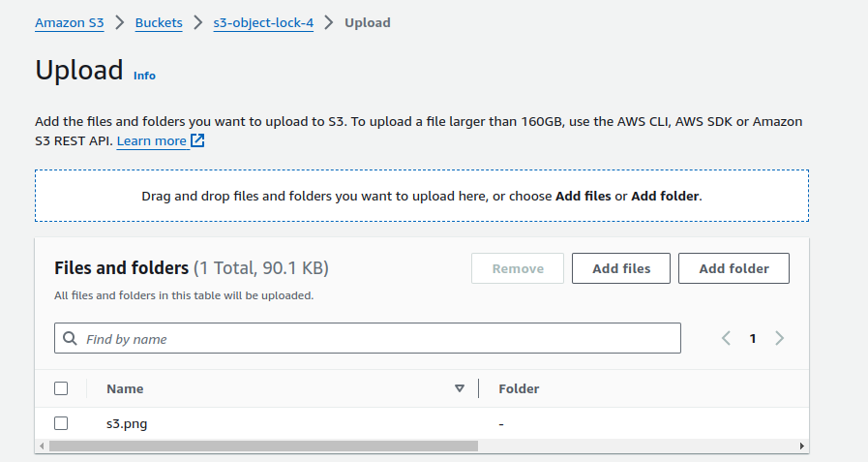This screenshot has width=868, height=462.
Task: Open the s3-object-lock-4 bucket breadcrumb
Action: [x=263, y=22]
